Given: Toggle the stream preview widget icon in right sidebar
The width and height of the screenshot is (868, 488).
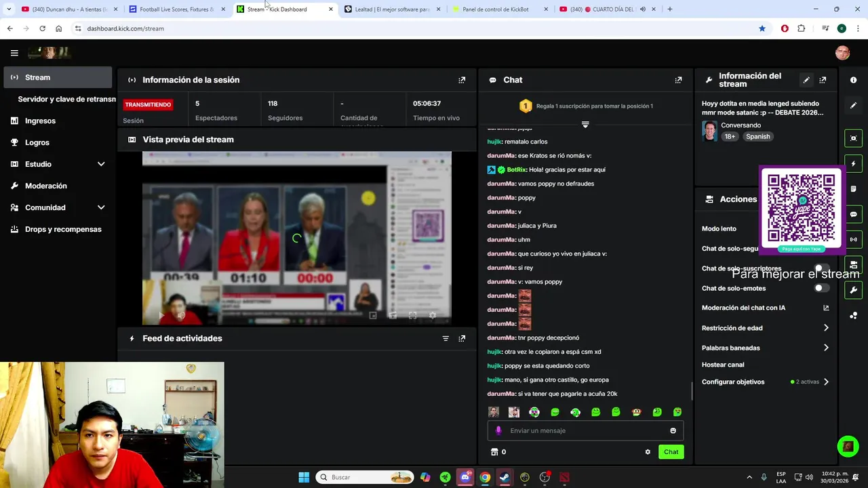Looking at the screenshot, I should 853,138.
